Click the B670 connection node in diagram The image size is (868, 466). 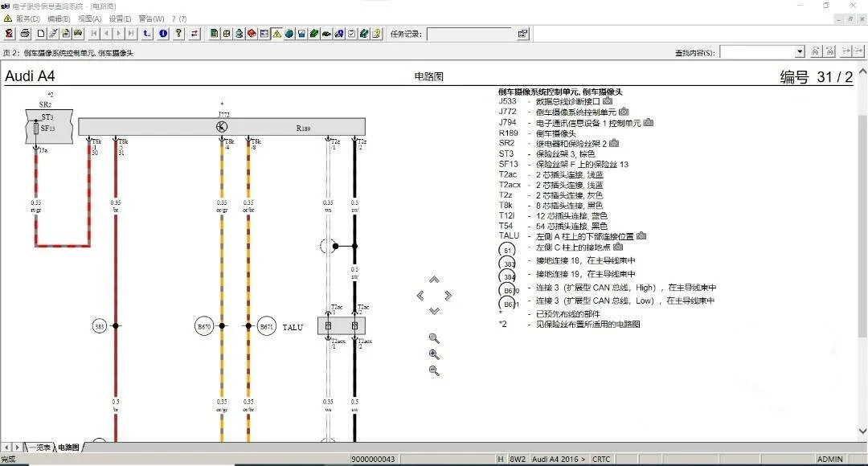[204, 326]
